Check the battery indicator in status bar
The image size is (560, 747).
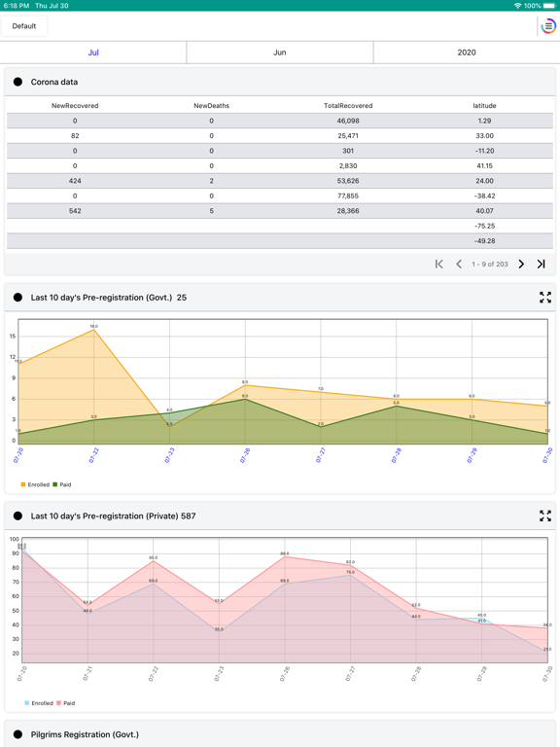[549, 6]
